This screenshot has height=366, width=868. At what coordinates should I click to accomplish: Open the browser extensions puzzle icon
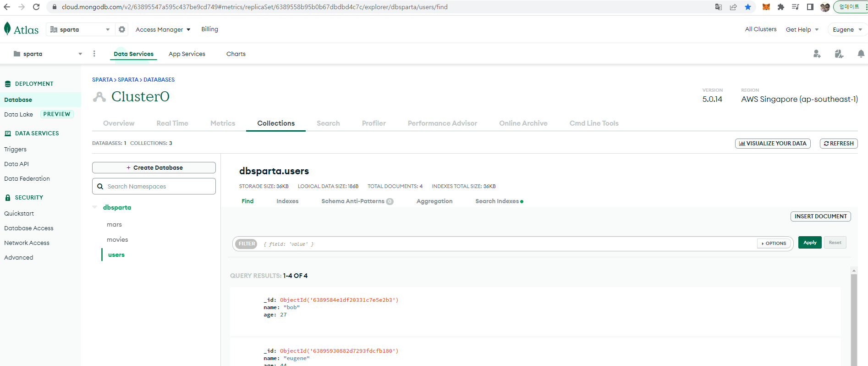point(781,7)
